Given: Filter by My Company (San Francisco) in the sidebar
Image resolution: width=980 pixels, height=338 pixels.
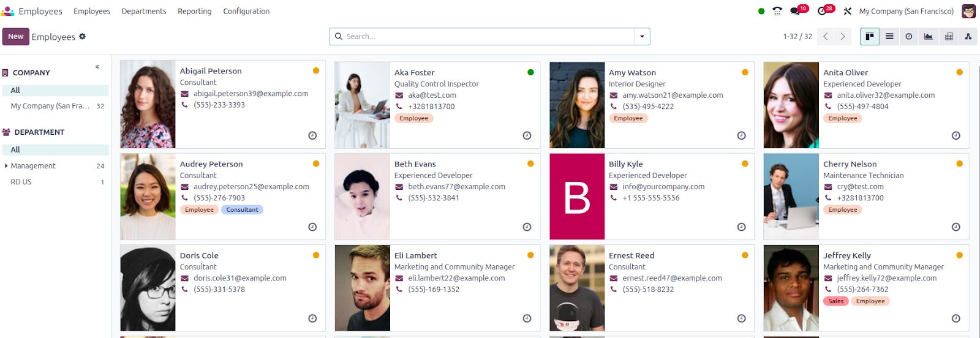Looking at the screenshot, I should point(50,106).
